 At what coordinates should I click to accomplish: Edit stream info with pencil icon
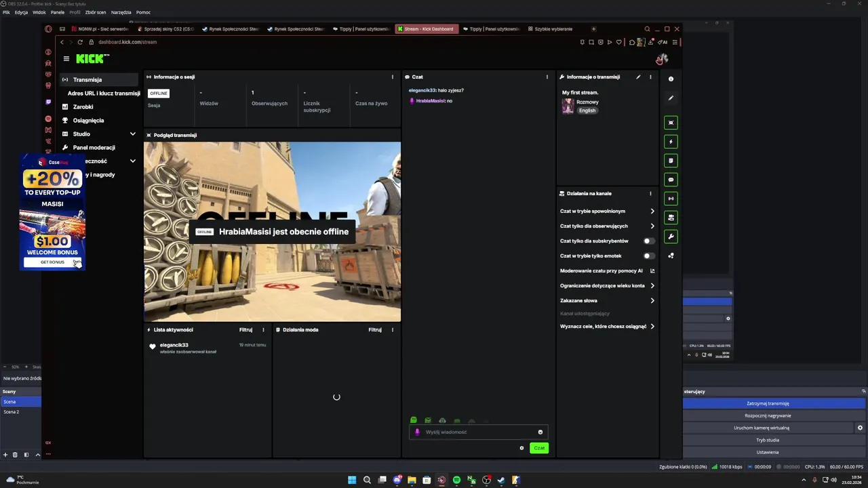[x=638, y=77]
